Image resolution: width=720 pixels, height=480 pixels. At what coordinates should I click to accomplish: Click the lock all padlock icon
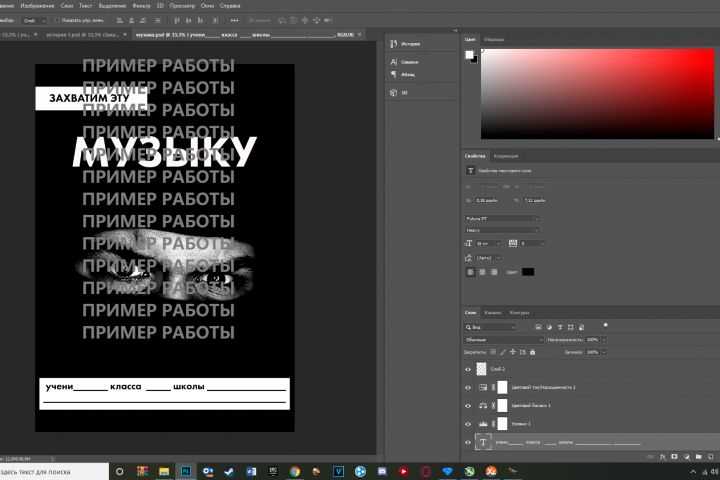pos(533,352)
